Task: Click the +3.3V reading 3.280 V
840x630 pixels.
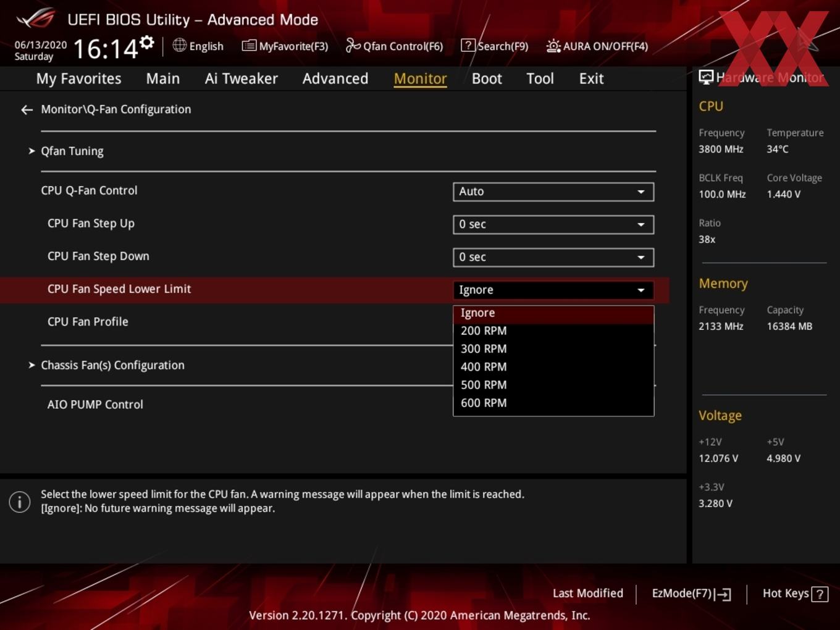Action: pos(715,504)
